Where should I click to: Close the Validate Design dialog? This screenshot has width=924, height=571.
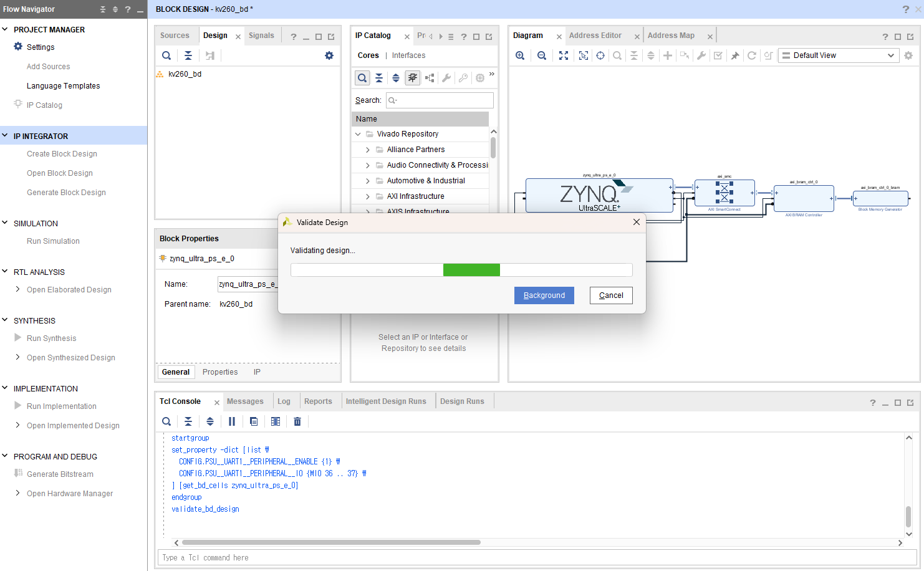click(637, 222)
